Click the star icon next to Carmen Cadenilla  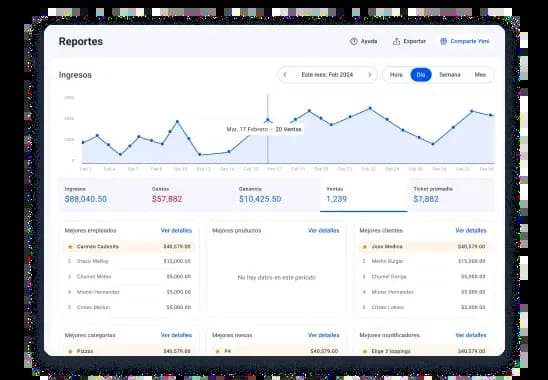coord(70,247)
